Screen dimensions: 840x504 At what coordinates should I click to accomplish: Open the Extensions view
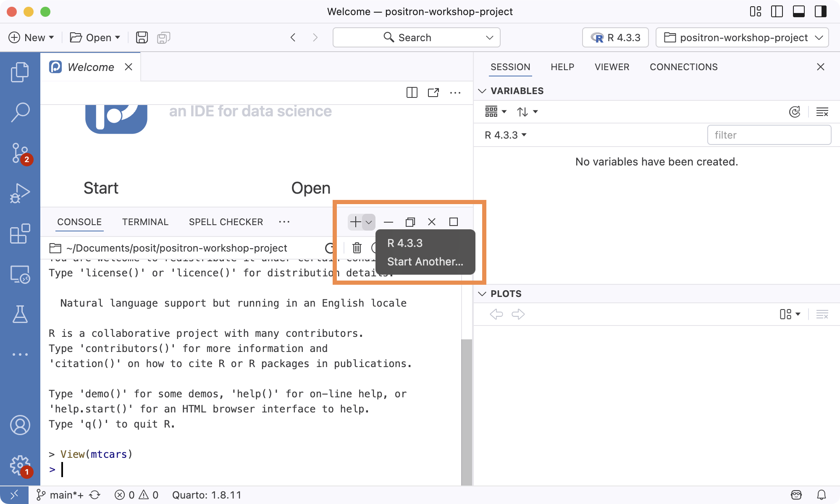coord(20,234)
